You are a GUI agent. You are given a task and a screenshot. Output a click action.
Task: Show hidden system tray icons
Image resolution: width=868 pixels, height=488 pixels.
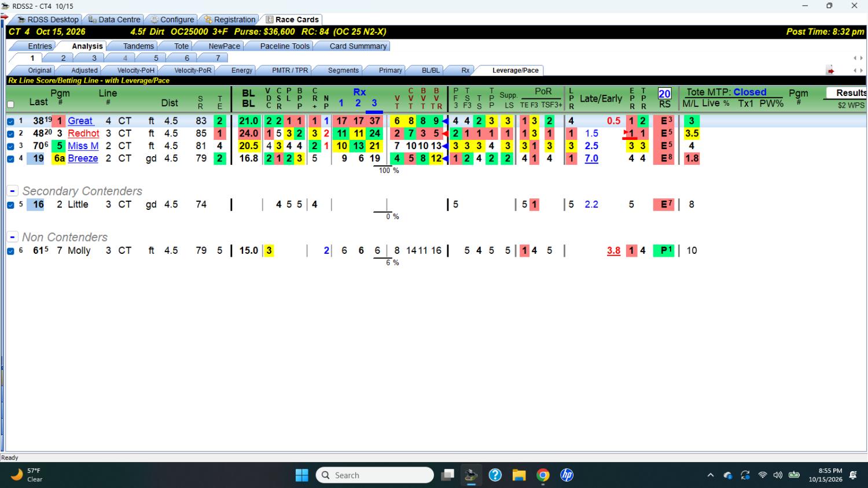pos(710,475)
